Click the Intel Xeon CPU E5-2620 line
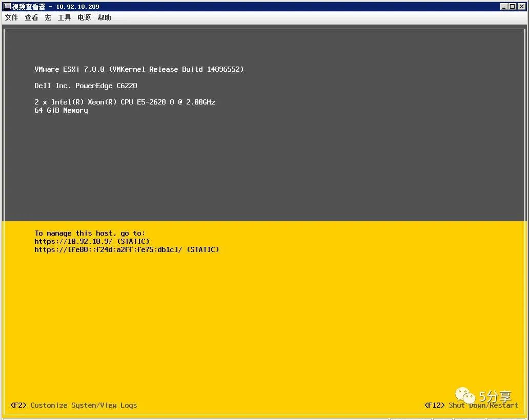 tap(125, 102)
